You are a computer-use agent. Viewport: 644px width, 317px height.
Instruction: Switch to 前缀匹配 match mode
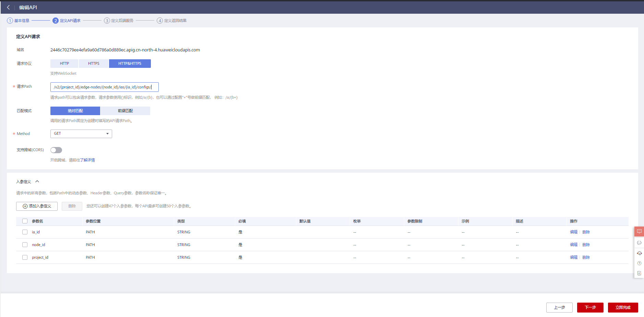pos(125,111)
